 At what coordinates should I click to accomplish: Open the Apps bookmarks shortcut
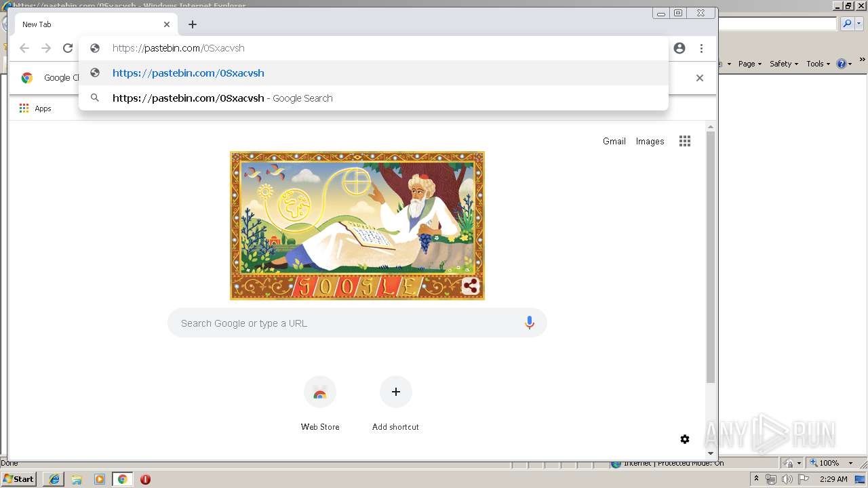pos(35,108)
